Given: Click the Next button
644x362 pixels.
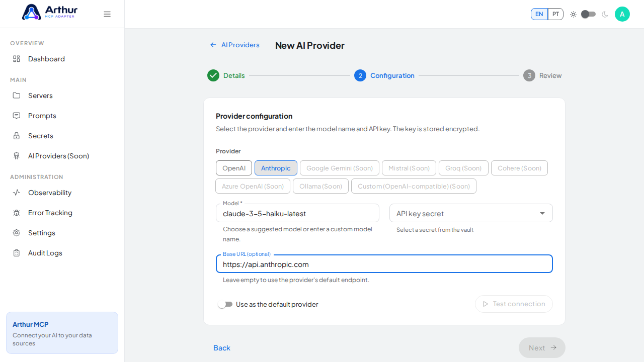Looking at the screenshot, I should pos(542,348).
